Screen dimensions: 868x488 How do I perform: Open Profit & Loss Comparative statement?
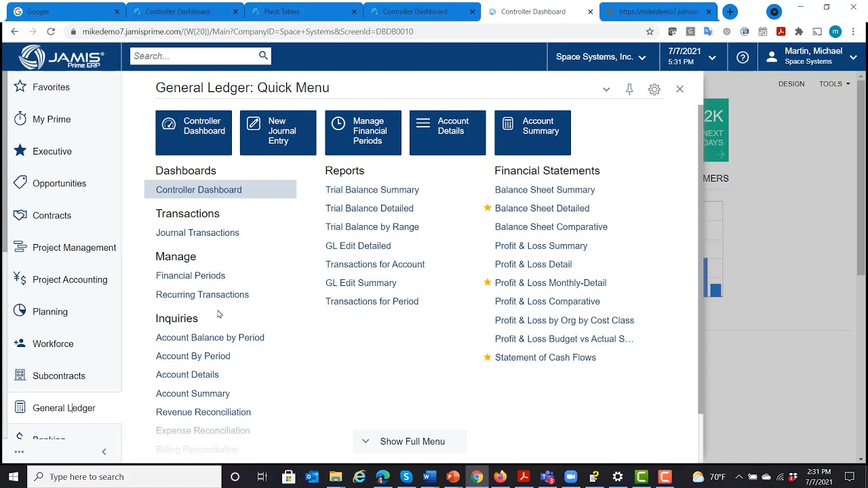coord(547,302)
